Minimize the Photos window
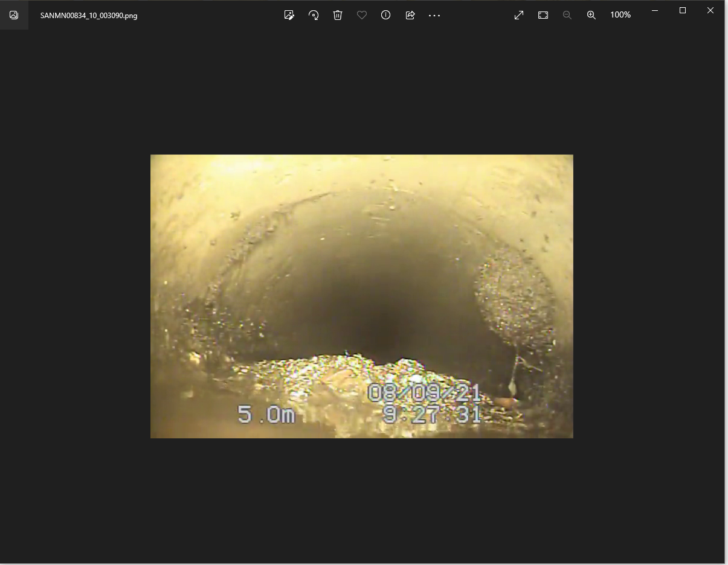The height and width of the screenshot is (565, 728). [x=655, y=10]
